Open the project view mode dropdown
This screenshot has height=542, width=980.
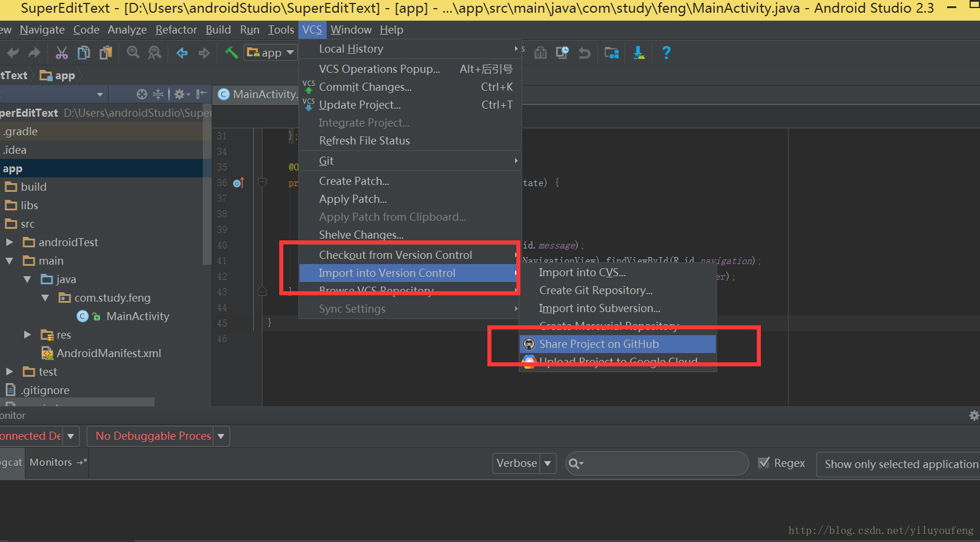tap(100, 94)
